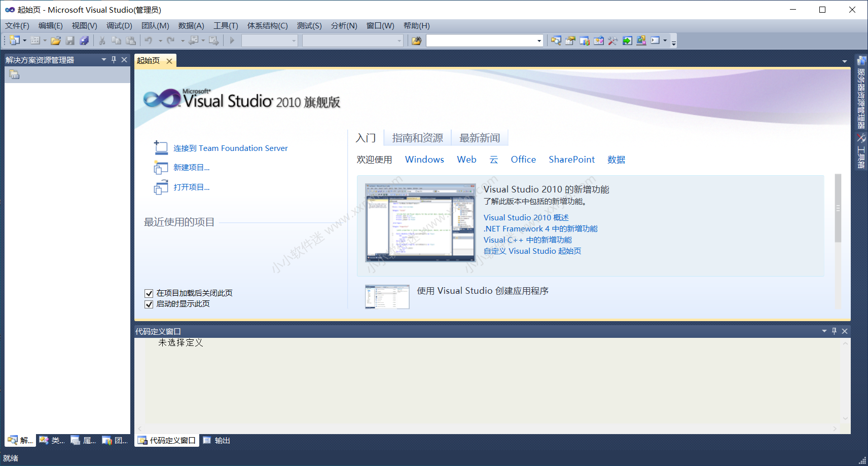Open the 代码定义窗口 window position dropdown
The width and height of the screenshot is (868, 466).
824,331
